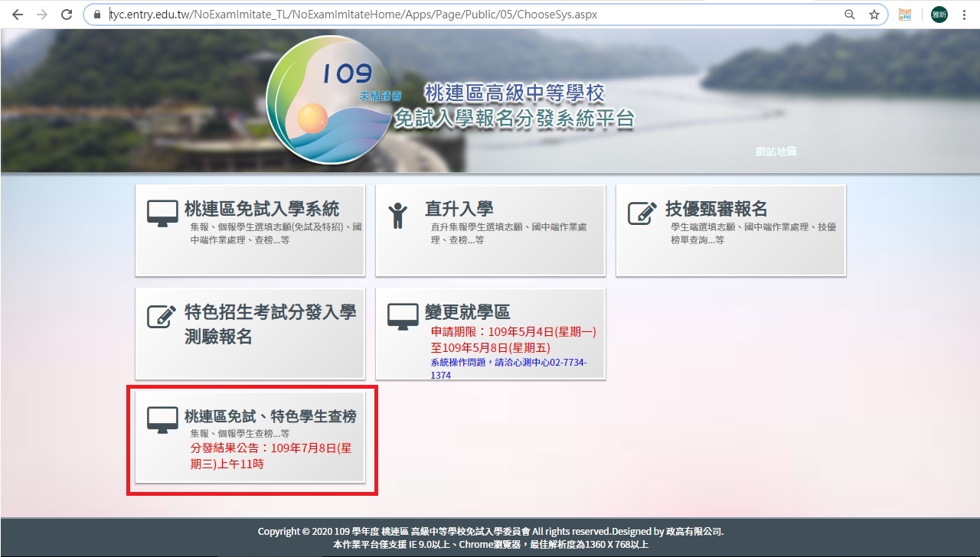Click the pencil icon beside 技優甄審報名
This screenshot has width=980, height=557.
click(642, 213)
